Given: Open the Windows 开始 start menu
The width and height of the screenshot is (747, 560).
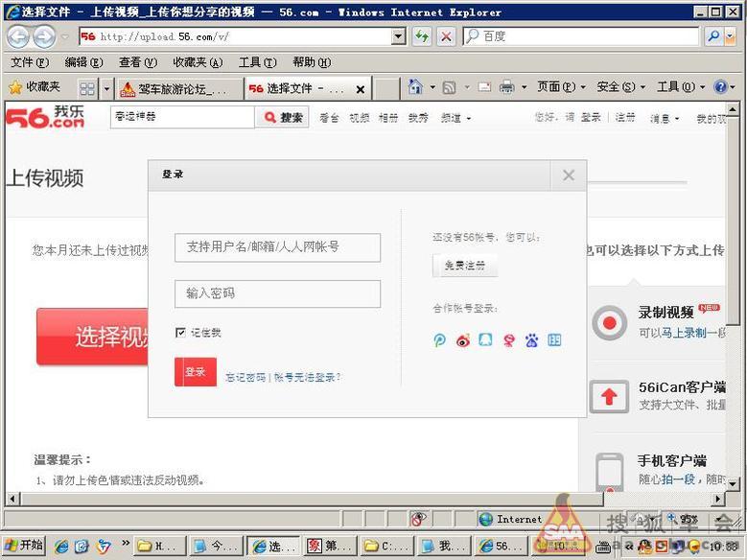Looking at the screenshot, I should (24, 546).
